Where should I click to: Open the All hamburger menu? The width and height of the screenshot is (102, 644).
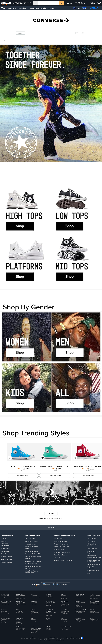tap(3, 8)
